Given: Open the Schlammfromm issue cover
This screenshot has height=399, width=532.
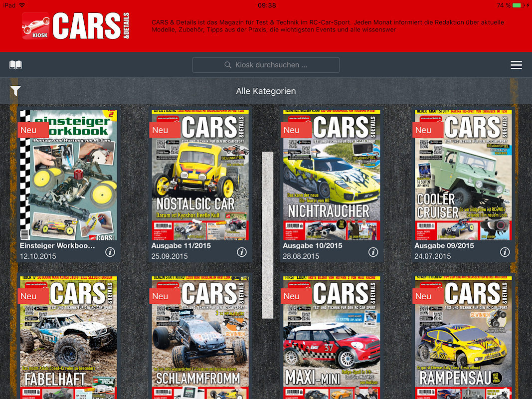Looking at the screenshot, I should coord(200,338).
